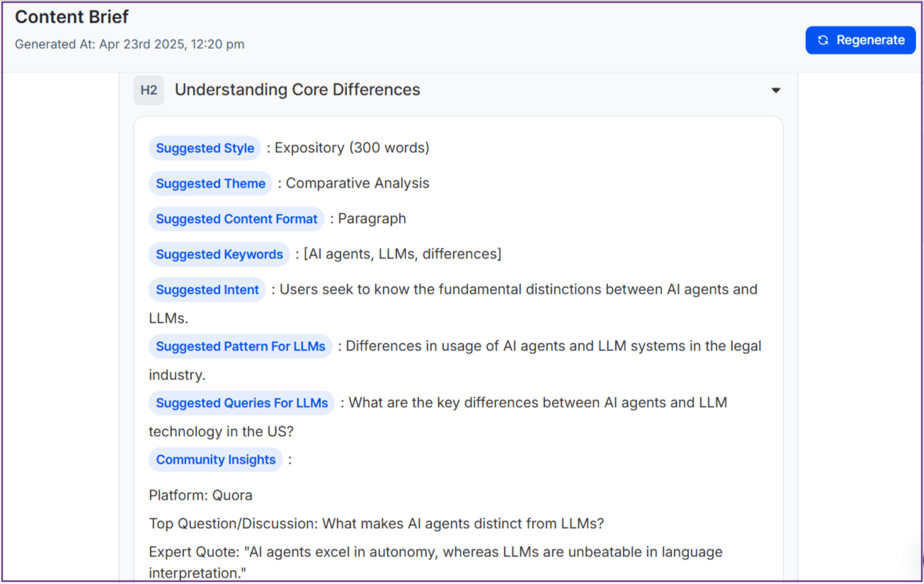Click the Expository (300 words) value
This screenshot has height=584, width=924.
point(352,148)
